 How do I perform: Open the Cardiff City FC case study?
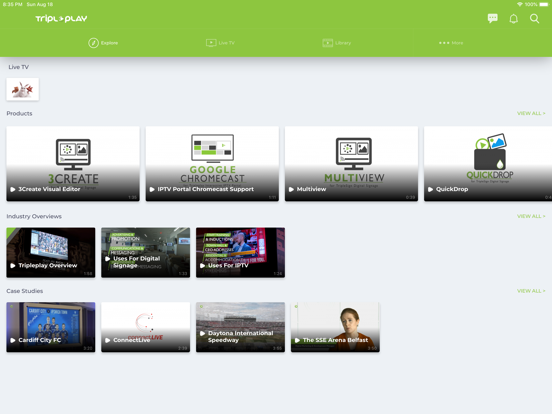point(51,327)
